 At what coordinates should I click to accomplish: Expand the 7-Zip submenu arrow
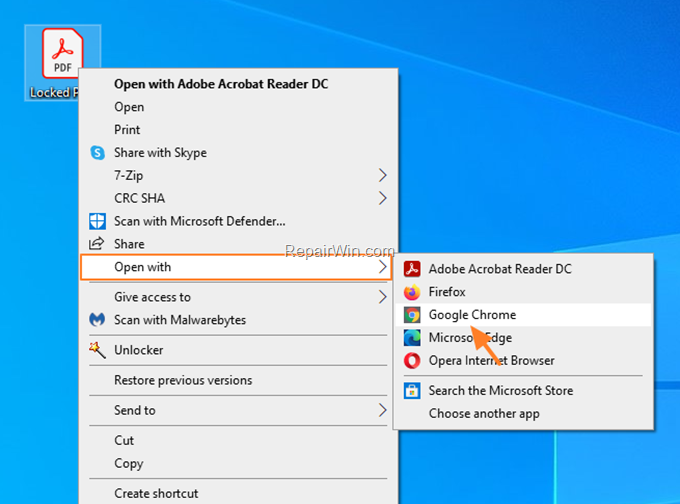pos(382,175)
